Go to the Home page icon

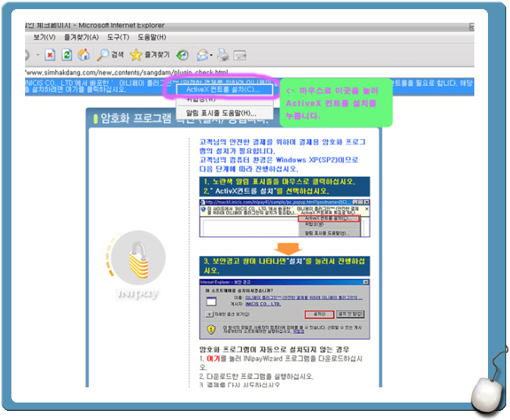(x=83, y=55)
